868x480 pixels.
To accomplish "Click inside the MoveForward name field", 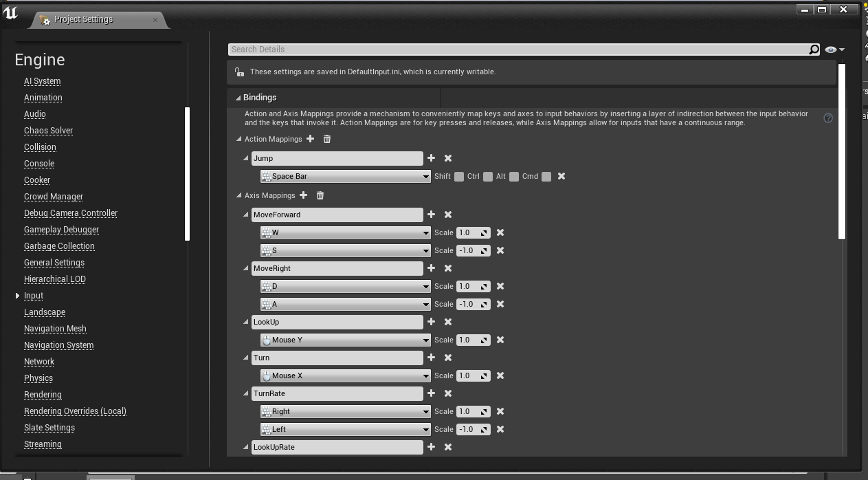I will pyautogui.click(x=337, y=215).
